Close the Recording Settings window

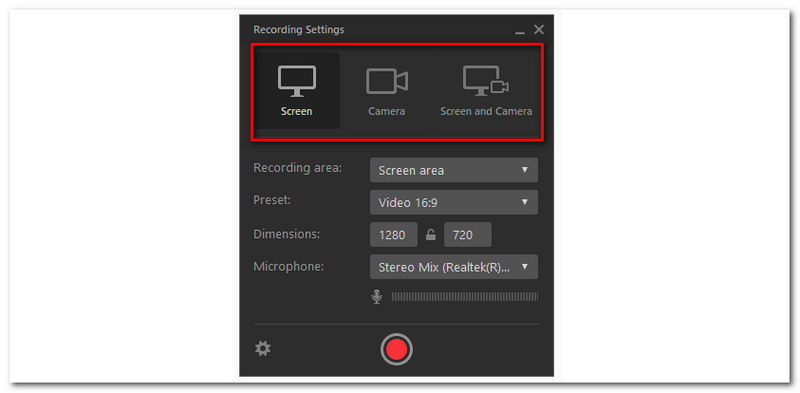[x=539, y=30]
